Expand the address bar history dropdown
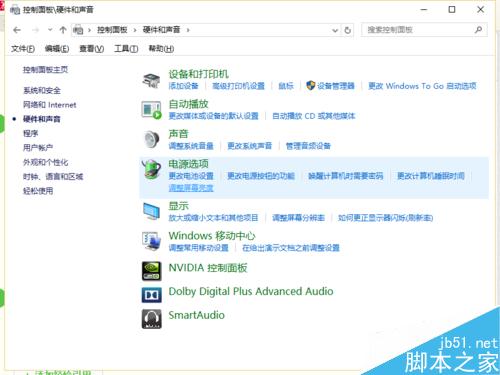The image size is (500, 375). point(335,31)
